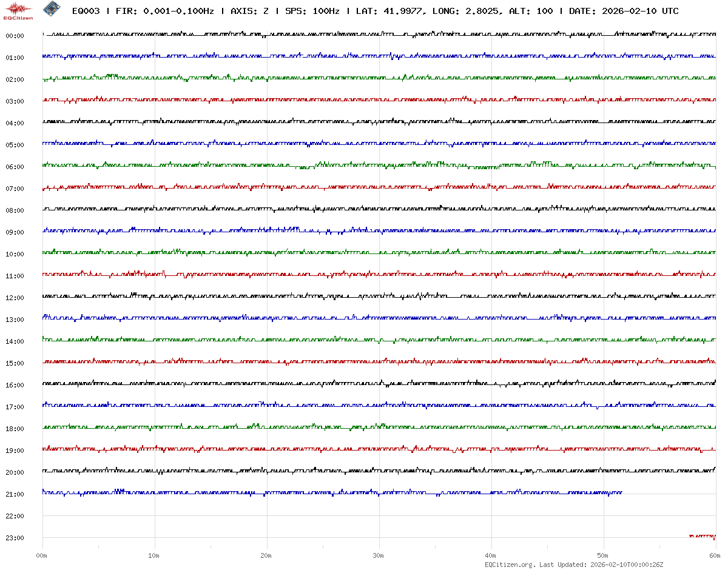Click the 30m mark on the minute axis
The width and height of the screenshot is (728, 570).
[379, 555]
